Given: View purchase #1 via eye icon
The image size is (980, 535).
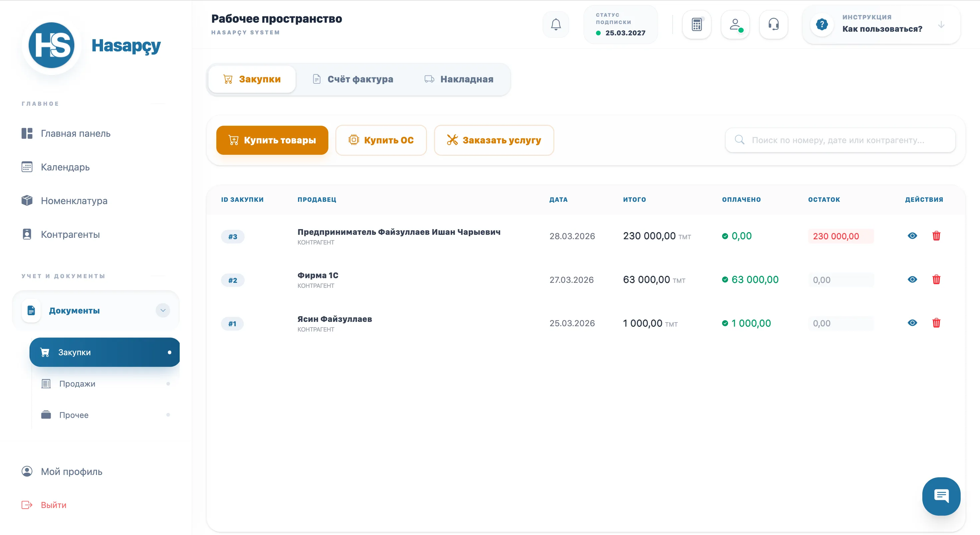Looking at the screenshot, I should click(x=912, y=323).
